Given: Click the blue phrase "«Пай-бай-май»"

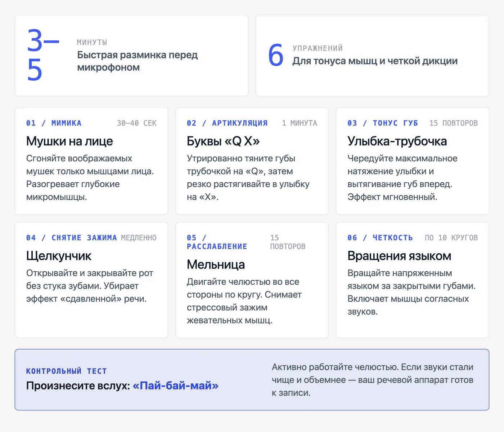Looking at the screenshot, I should click(176, 386).
